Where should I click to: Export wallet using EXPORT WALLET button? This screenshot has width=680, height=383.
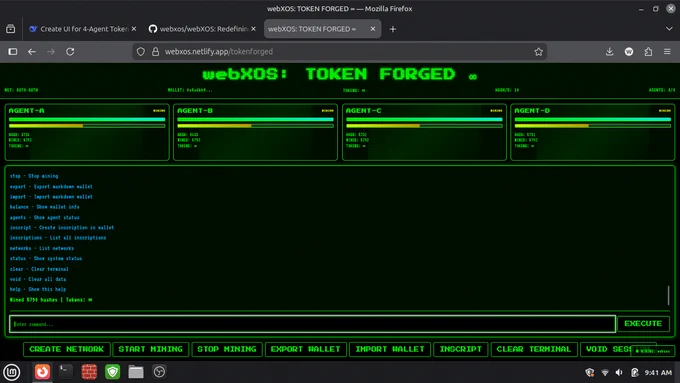(306, 349)
